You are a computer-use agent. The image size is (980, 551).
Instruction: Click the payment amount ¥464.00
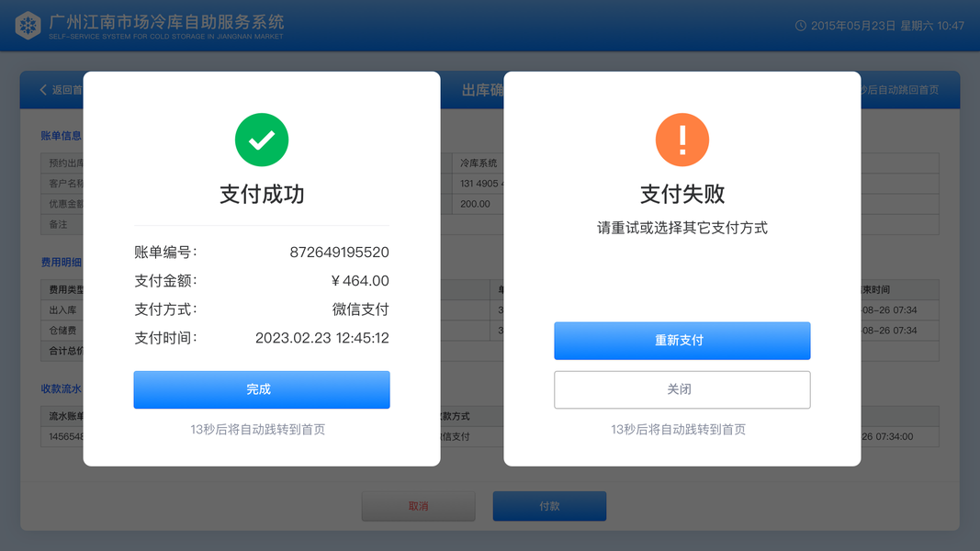pos(360,281)
